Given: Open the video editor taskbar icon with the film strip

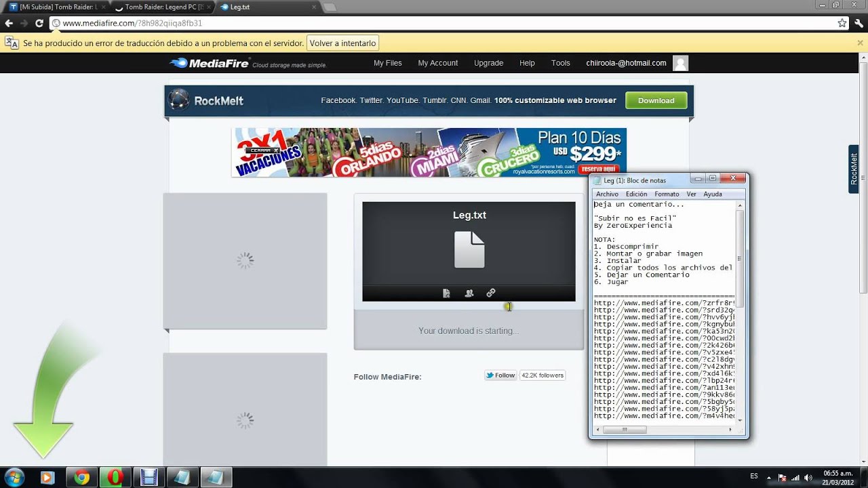Looking at the screenshot, I should point(148,477).
